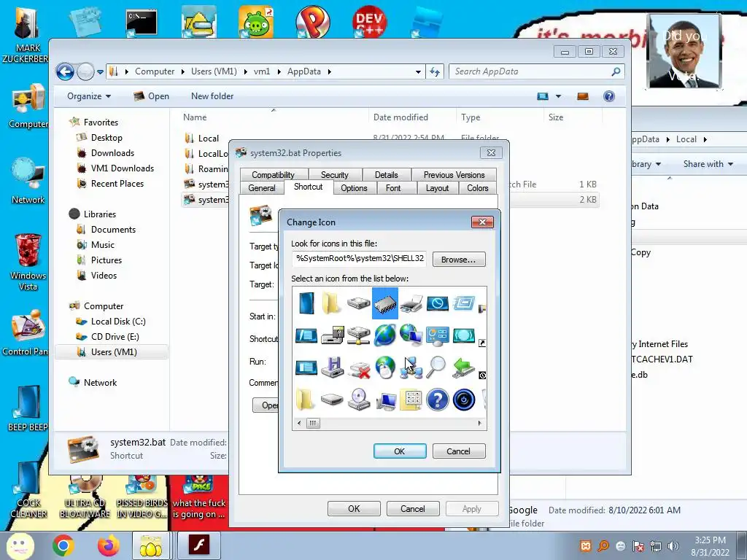Cancel the Change Icon dialog
This screenshot has width=747, height=560.
tap(459, 451)
